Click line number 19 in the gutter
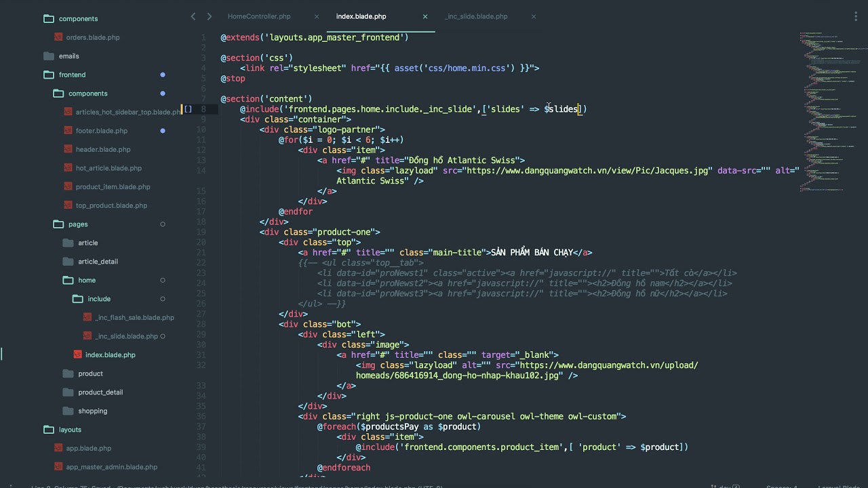 (201, 232)
